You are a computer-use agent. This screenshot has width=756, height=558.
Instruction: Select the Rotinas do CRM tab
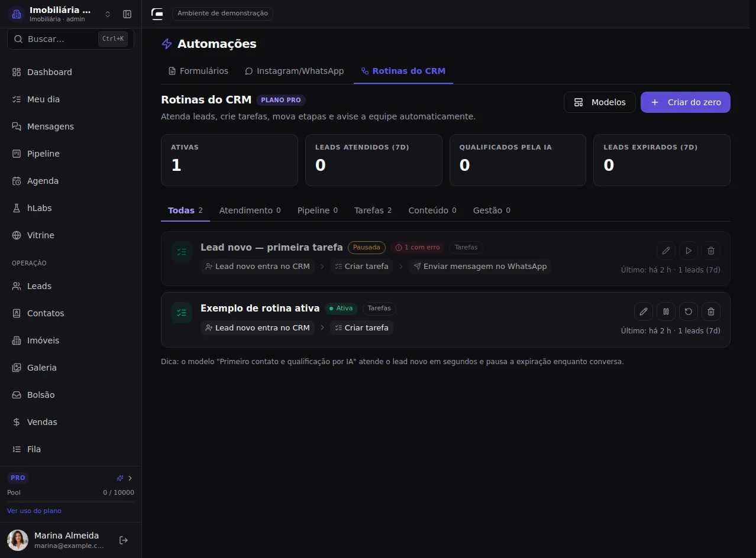tap(403, 71)
